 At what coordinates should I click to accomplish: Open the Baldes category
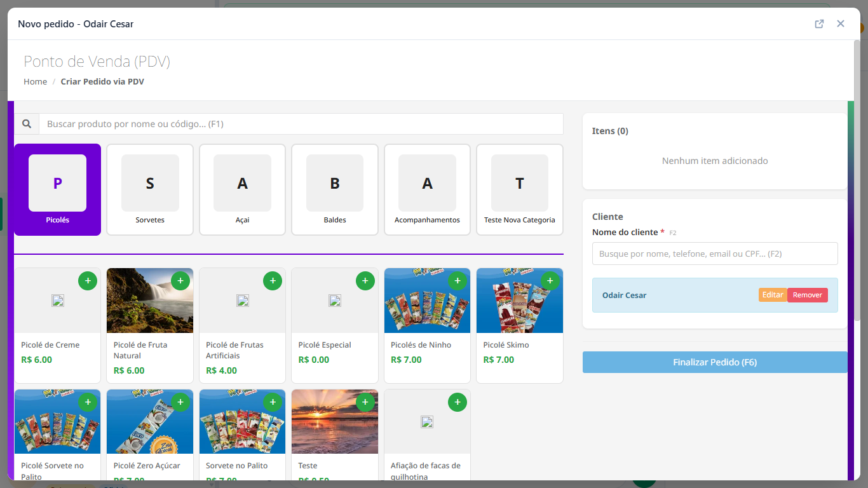335,189
